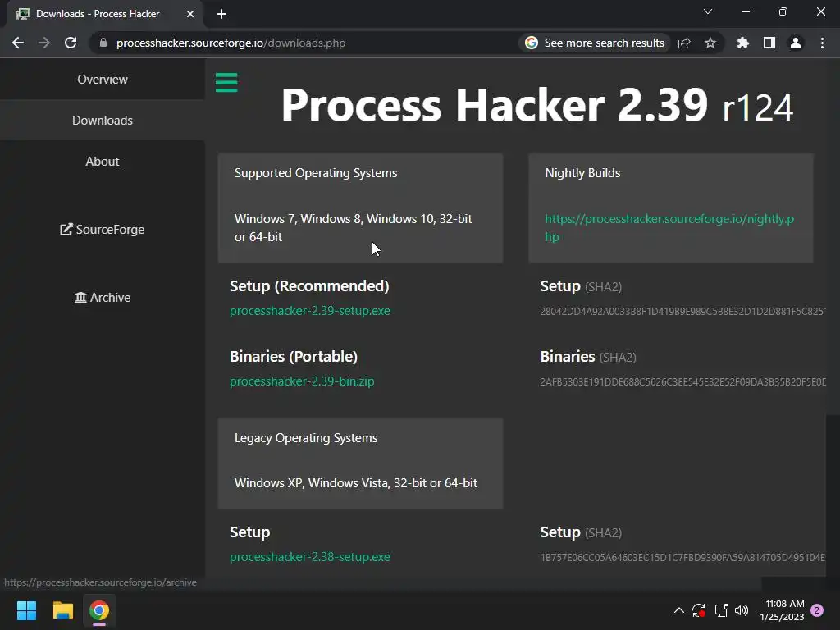
Task: Click Setup (Recommended) heading
Action: tap(309, 286)
